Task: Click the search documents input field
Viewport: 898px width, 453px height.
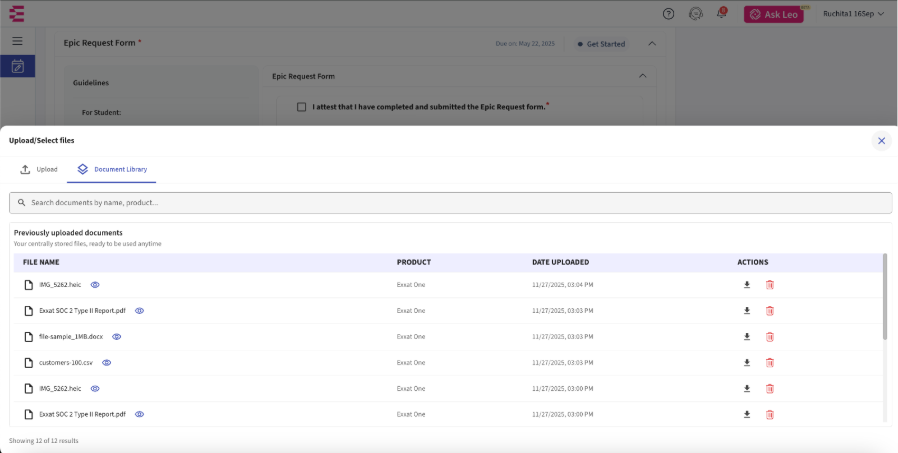Action: click(x=450, y=203)
